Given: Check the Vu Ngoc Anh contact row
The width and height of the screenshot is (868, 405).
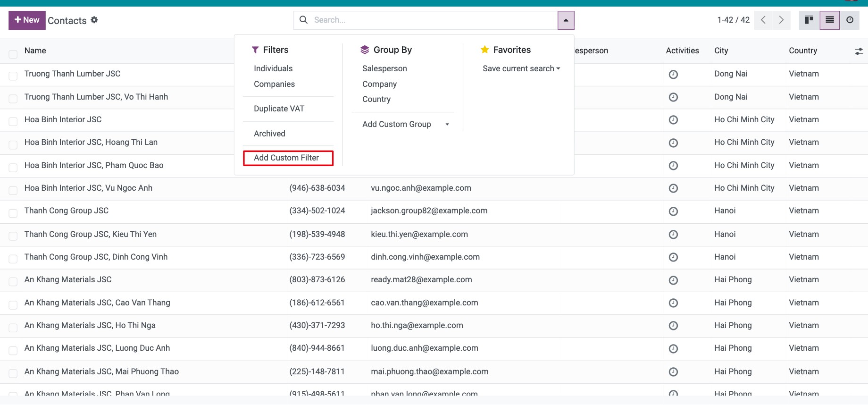Looking at the screenshot, I should click(13, 190).
